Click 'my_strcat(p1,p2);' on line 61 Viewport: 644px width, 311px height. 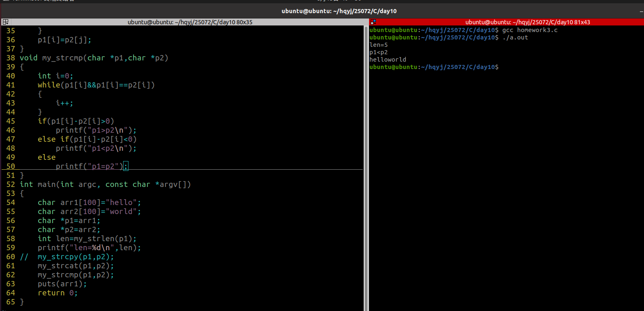pyautogui.click(x=76, y=266)
